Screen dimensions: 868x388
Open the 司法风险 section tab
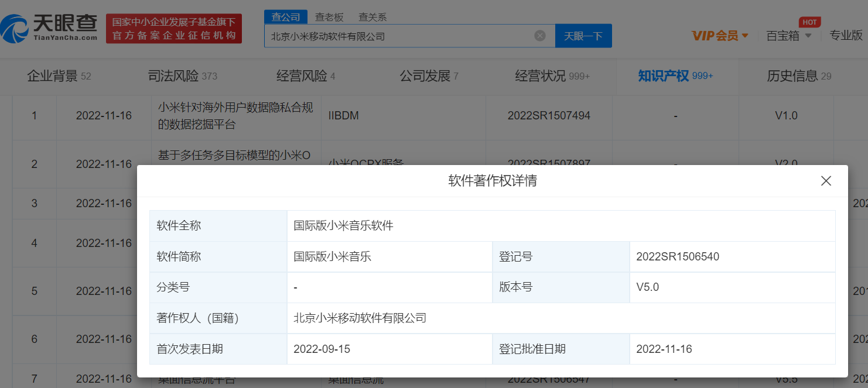pos(182,76)
